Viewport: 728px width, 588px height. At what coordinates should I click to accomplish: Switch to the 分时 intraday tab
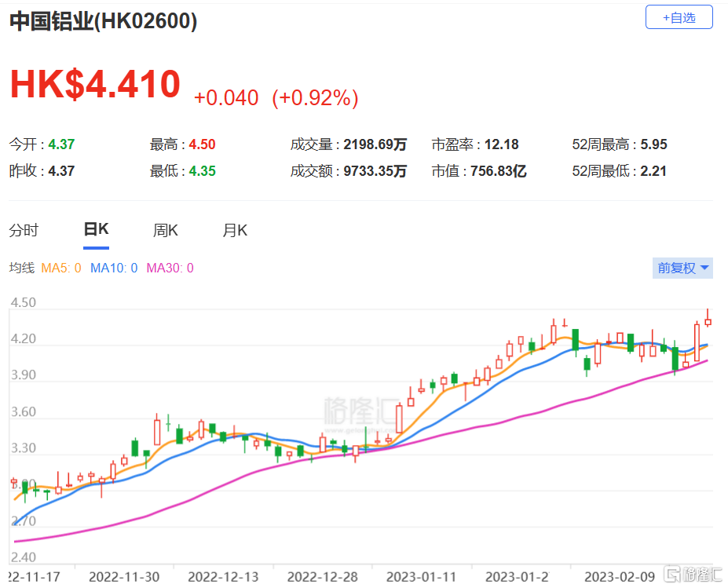24,230
